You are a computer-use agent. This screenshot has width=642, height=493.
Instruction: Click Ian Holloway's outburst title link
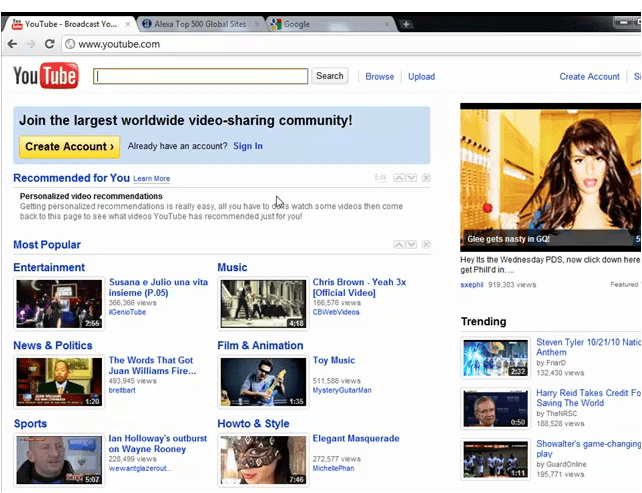(158, 443)
